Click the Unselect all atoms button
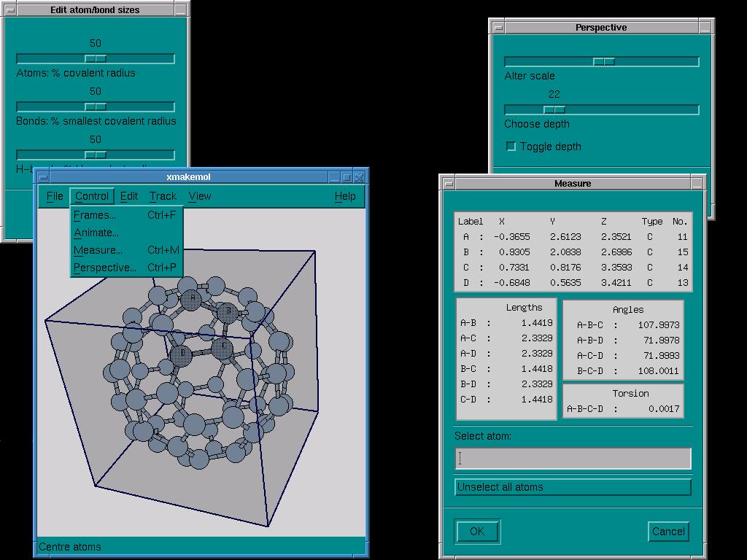This screenshot has height=560, width=747. pyautogui.click(x=573, y=487)
